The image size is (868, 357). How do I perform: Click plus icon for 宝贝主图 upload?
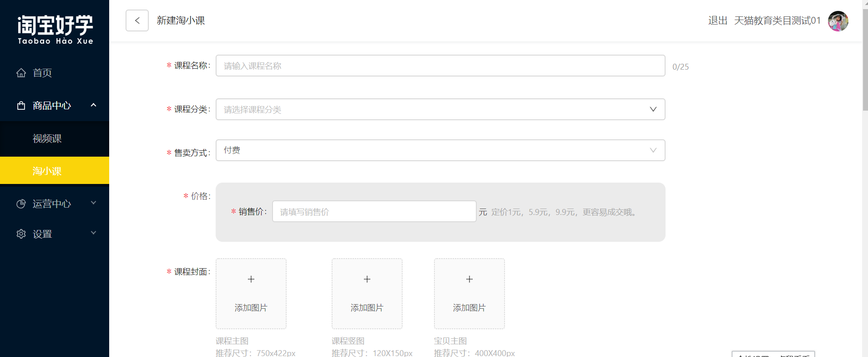tap(469, 279)
